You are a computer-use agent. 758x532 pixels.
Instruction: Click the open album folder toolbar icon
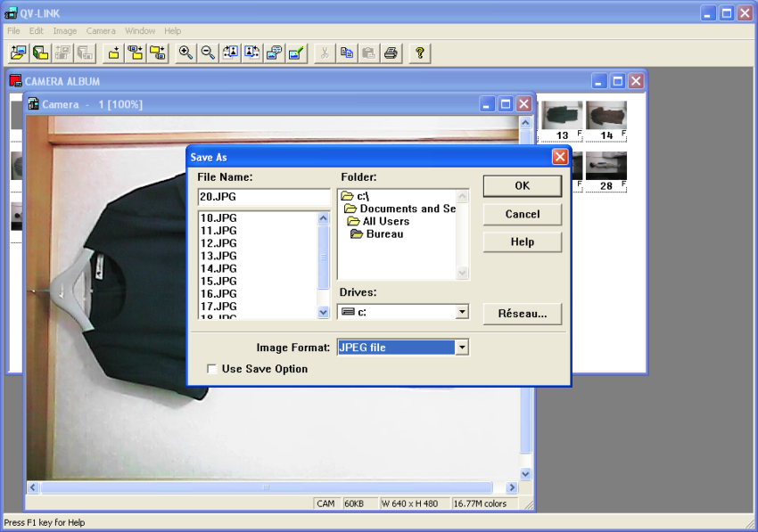pos(40,53)
